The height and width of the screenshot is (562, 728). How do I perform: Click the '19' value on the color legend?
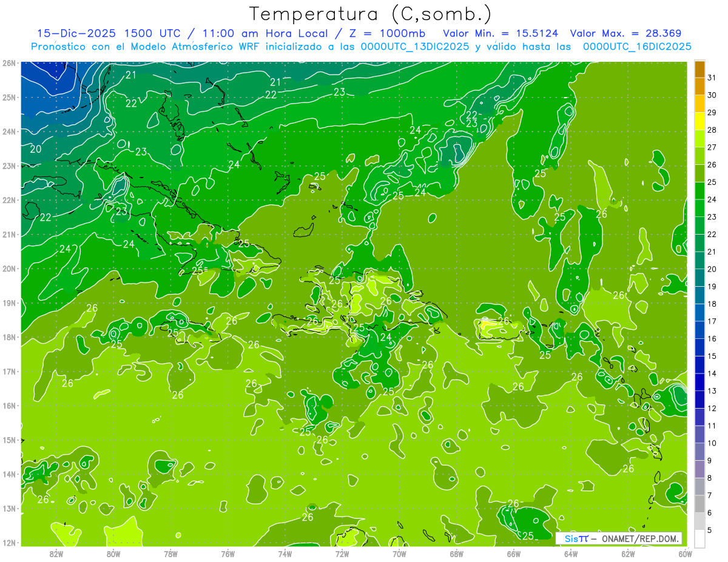(712, 287)
